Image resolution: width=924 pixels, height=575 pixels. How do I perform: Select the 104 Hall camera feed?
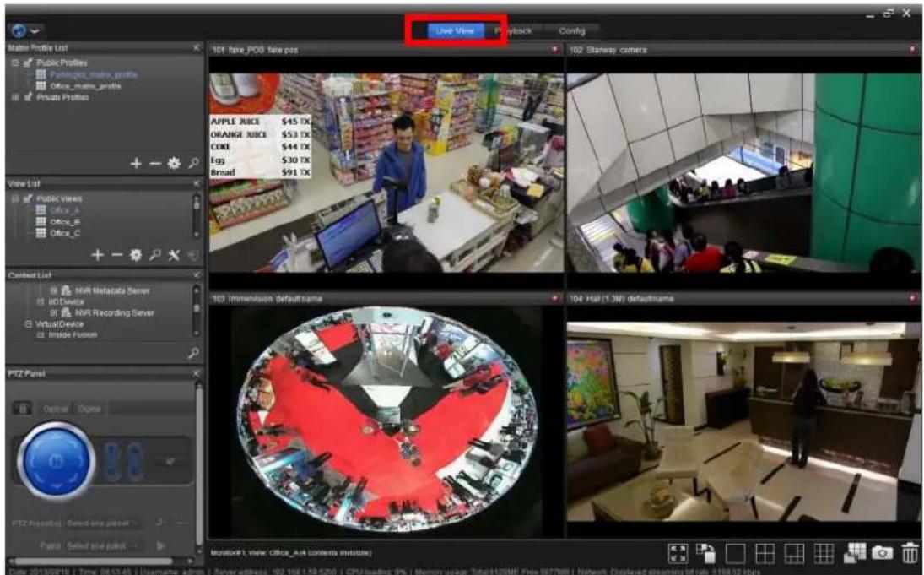click(x=743, y=421)
